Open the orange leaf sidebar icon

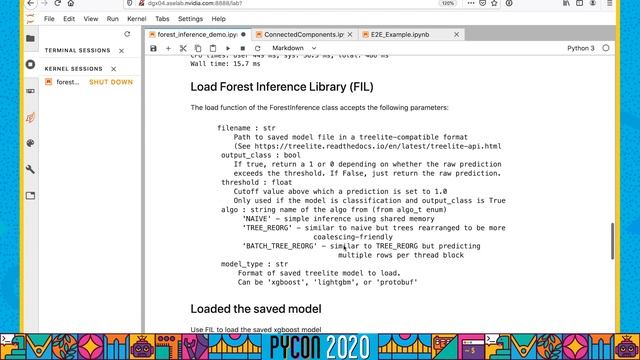(x=30, y=118)
